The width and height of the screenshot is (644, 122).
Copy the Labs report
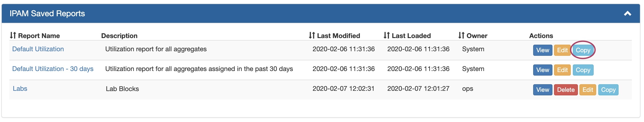(608, 90)
